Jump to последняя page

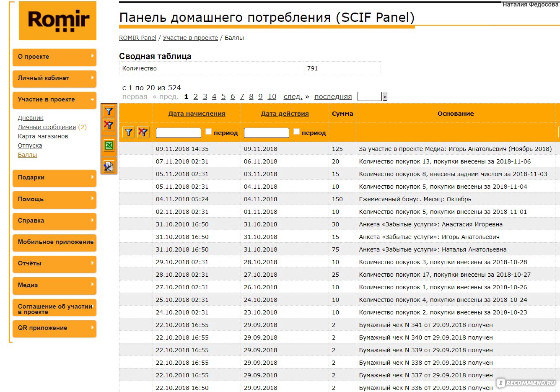click(x=333, y=97)
